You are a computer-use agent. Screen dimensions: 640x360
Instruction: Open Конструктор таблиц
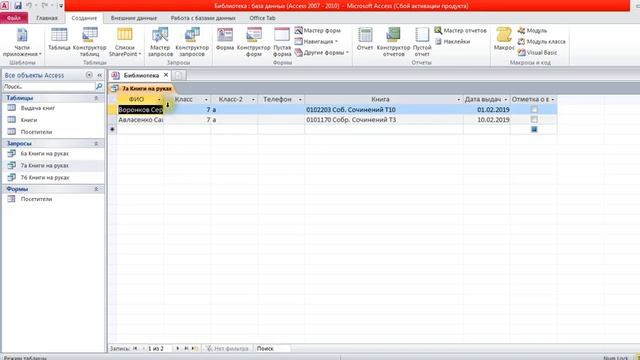tap(89, 42)
